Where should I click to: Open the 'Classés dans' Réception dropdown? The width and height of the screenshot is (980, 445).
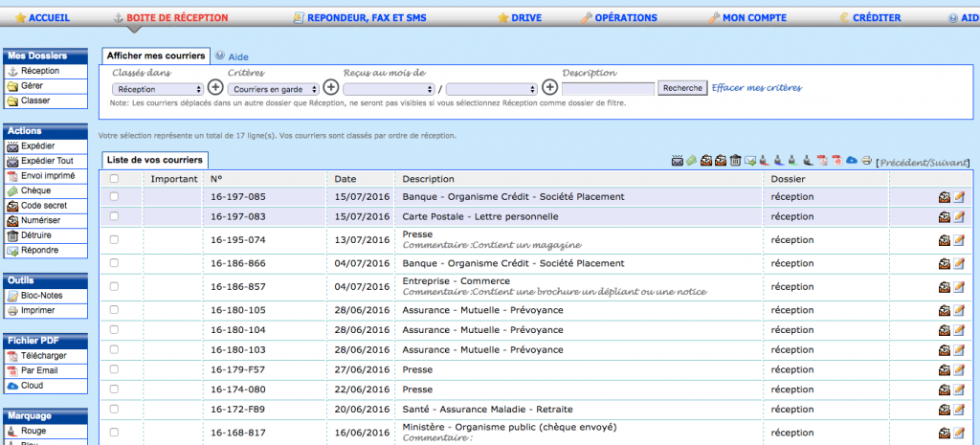pos(156,88)
